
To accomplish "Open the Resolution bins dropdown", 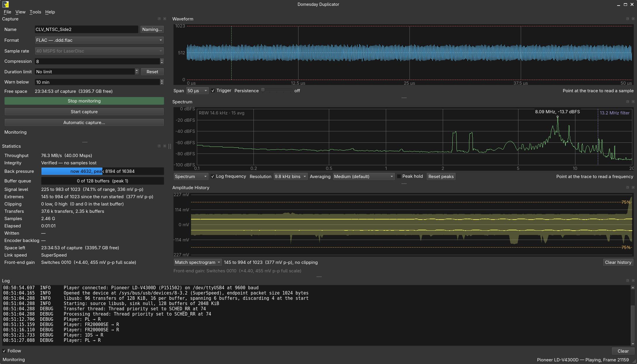I will click(291, 177).
